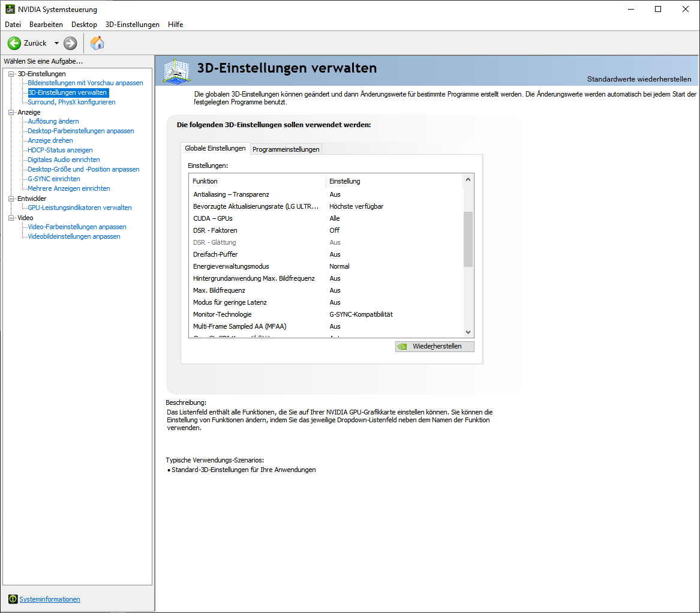
Task: Collapse the 3D-Einstellungen tree node
Action: 11,74
